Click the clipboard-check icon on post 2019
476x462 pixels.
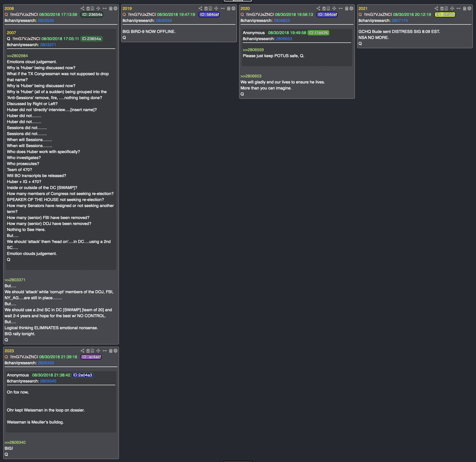pyautogui.click(x=206, y=9)
